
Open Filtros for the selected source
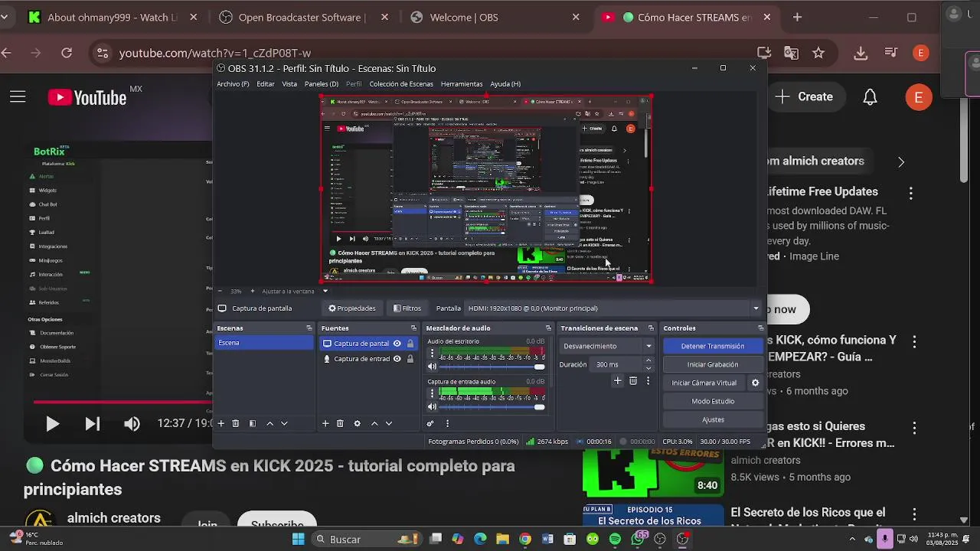click(407, 308)
